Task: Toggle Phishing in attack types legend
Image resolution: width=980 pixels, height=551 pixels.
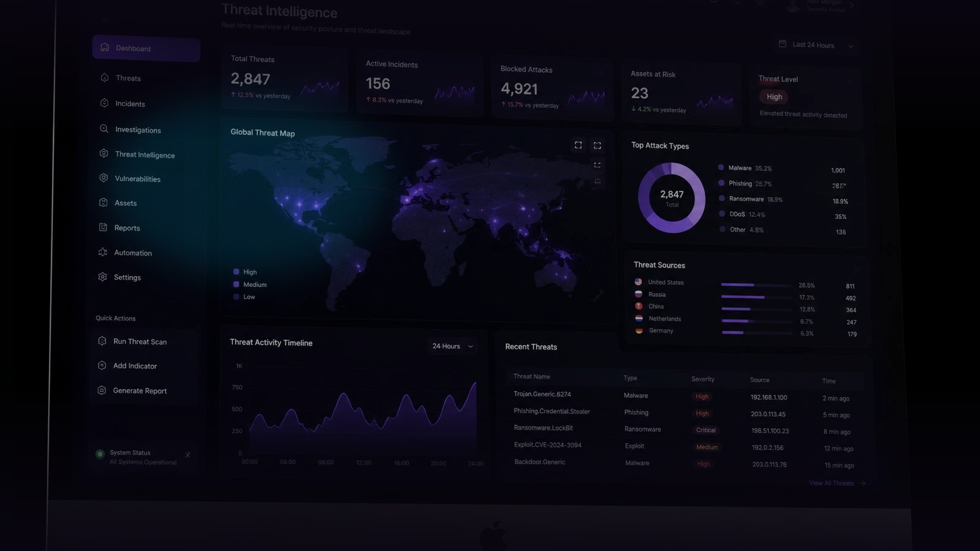Action: point(745,183)
